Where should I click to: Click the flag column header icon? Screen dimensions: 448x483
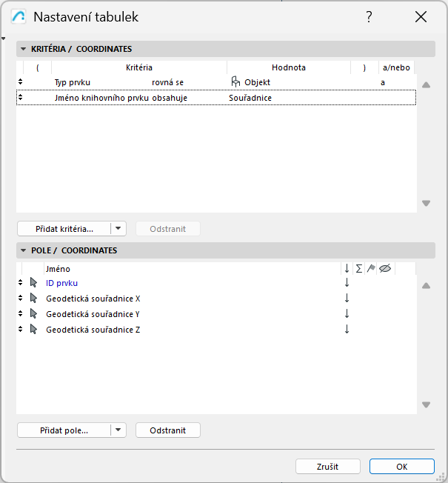click(371, 268)
